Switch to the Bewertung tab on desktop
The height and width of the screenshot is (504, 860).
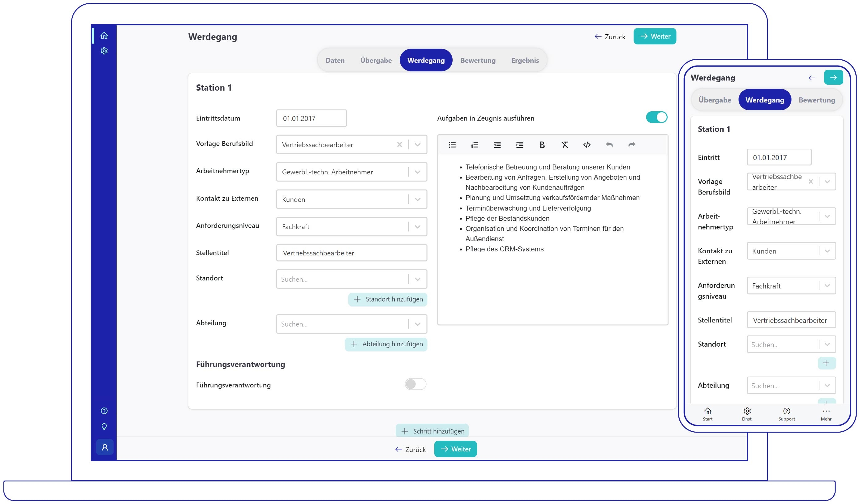[478, 60]
